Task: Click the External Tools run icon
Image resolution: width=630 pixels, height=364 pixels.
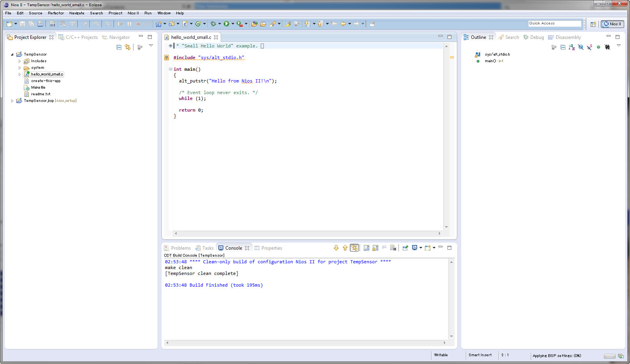Action: (240, 24)
